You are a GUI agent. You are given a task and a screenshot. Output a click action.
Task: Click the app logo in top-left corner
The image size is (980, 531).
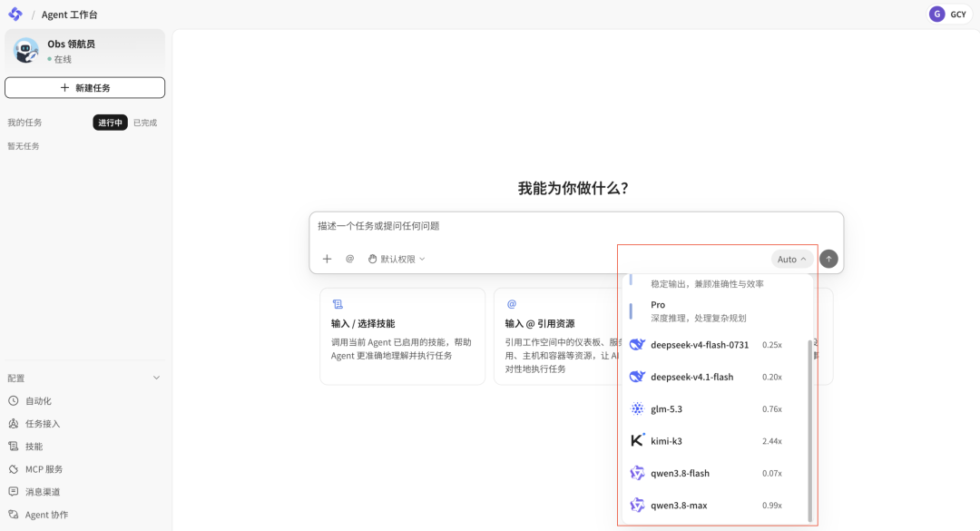(15, 14)
